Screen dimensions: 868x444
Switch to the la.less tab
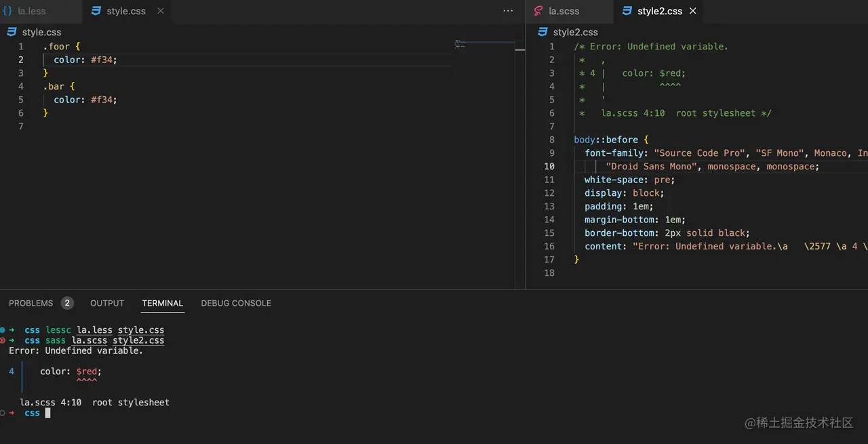click(33, 11)
